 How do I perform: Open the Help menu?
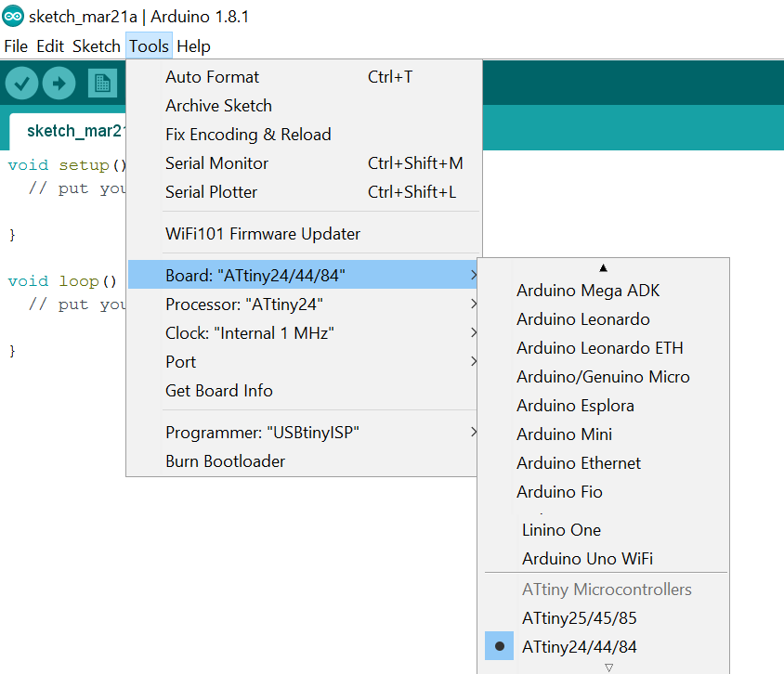(193, 46)
